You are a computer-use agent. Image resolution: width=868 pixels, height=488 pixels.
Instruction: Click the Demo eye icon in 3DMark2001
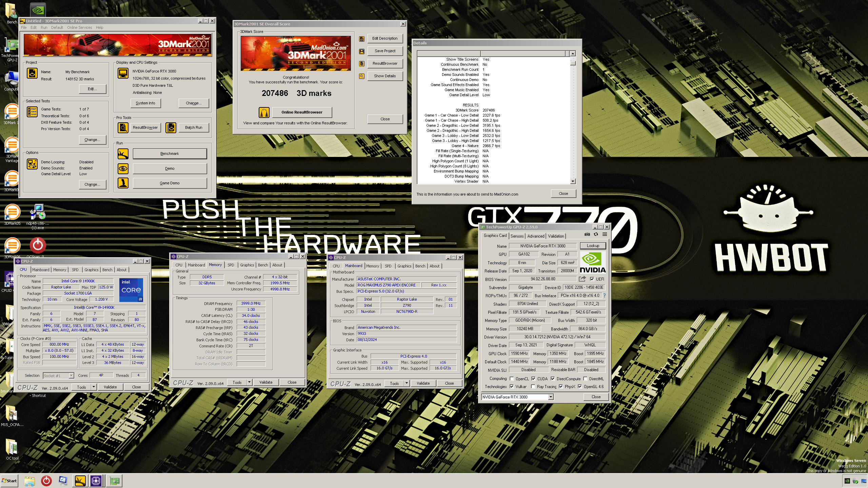pos(123,168)
